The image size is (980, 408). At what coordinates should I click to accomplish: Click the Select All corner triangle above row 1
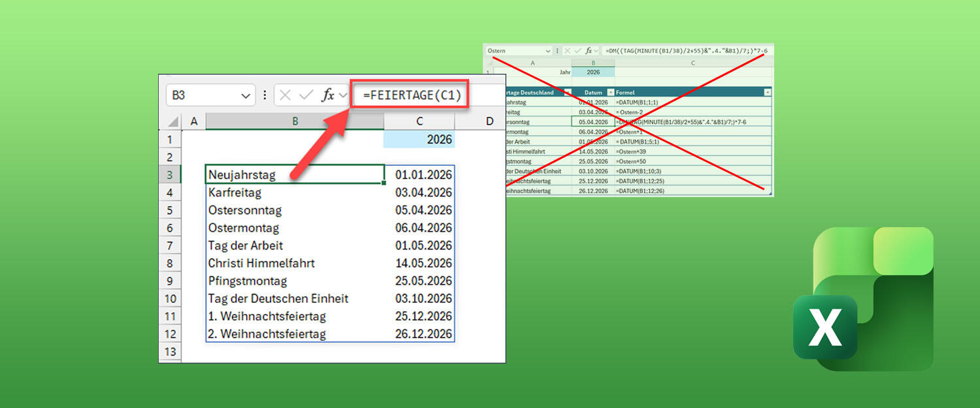click(172, 121)
